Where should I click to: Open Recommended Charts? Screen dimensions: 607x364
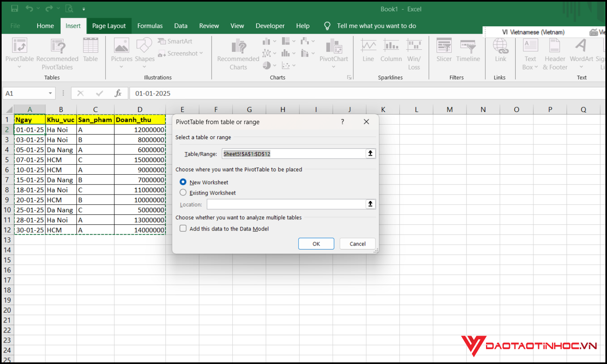tap(237, 53)
